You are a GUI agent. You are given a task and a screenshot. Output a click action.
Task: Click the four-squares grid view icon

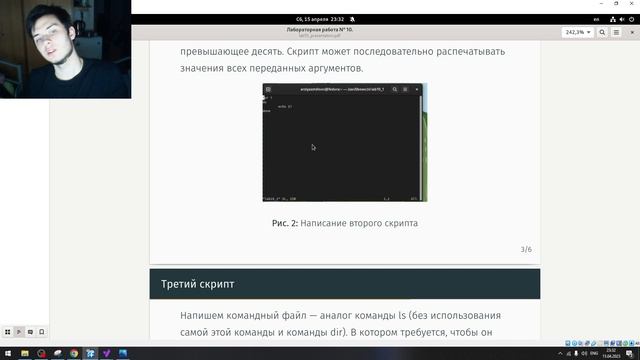[x=8, y=332]
